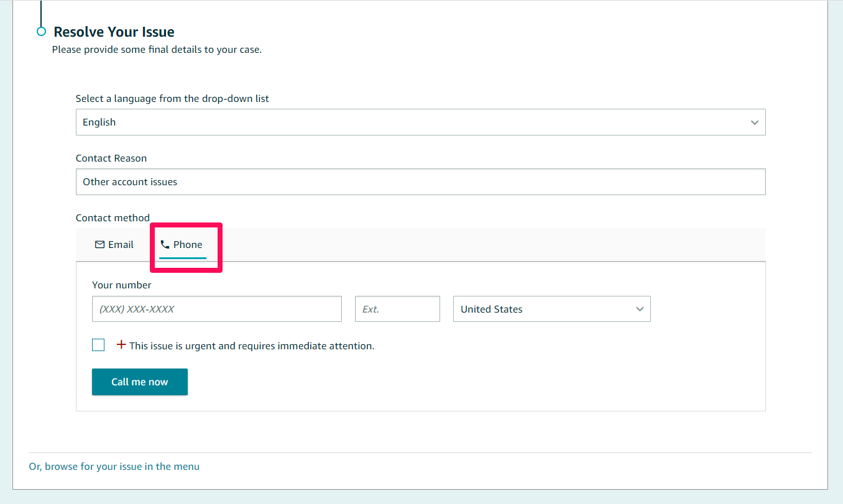Open the browse for your issue link
Screen dimensions: 843x504
114,465
